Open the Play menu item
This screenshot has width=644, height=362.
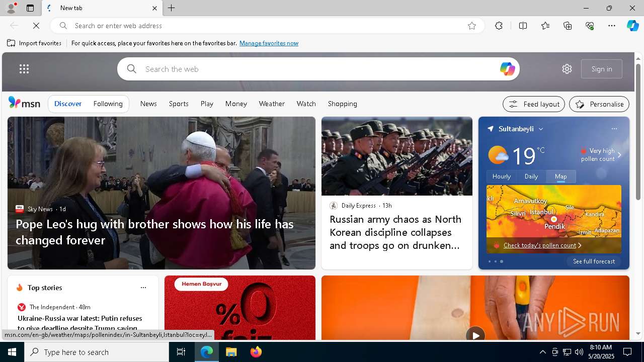coord(207,104)
